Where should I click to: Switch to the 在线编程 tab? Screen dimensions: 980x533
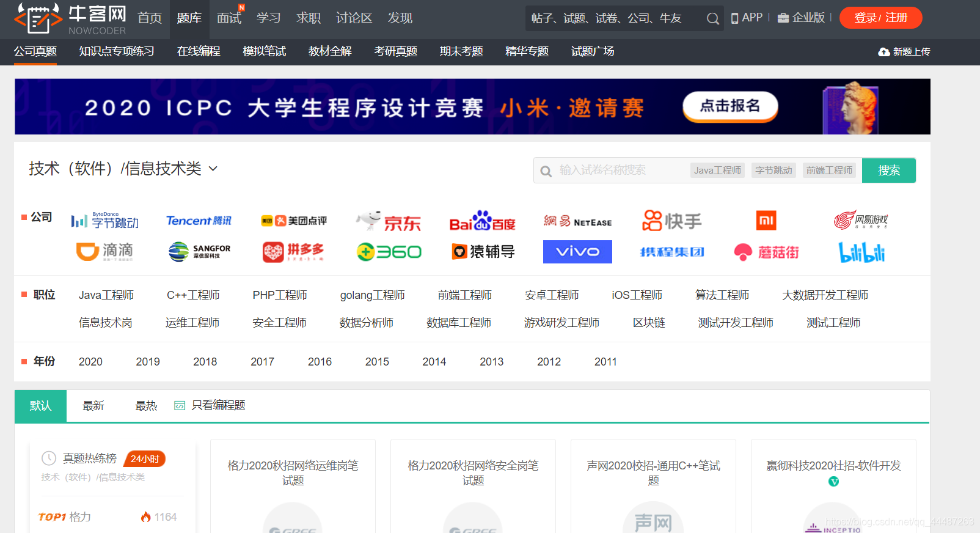[199, 51]
